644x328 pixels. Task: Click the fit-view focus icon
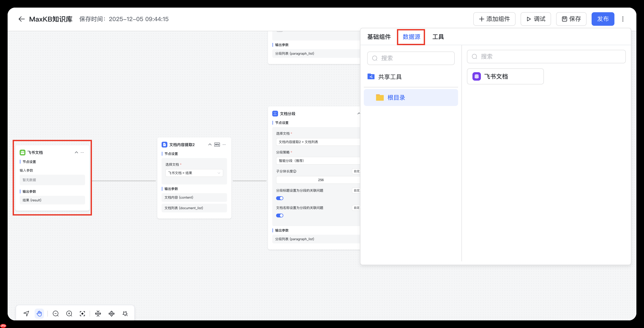(x=82, y=313)
